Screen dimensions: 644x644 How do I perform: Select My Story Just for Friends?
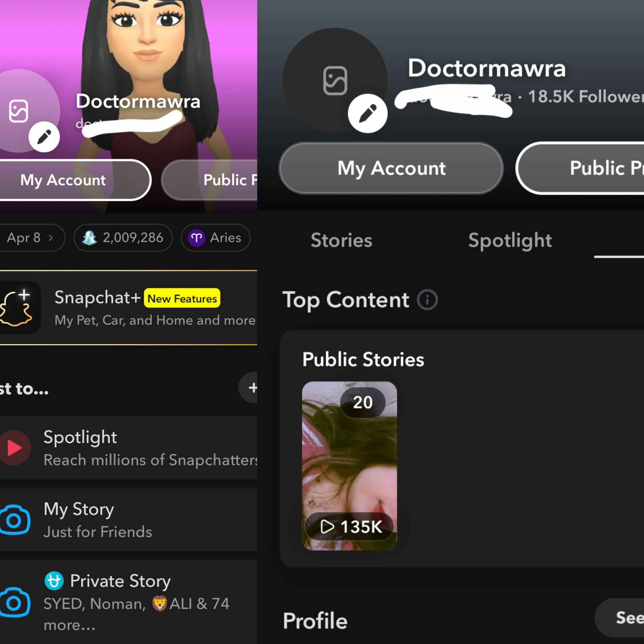pos(129,520)
